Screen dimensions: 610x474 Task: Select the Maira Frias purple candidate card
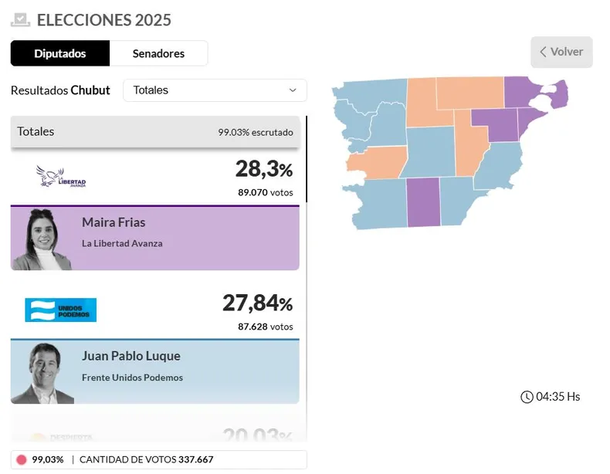[185, 238]
